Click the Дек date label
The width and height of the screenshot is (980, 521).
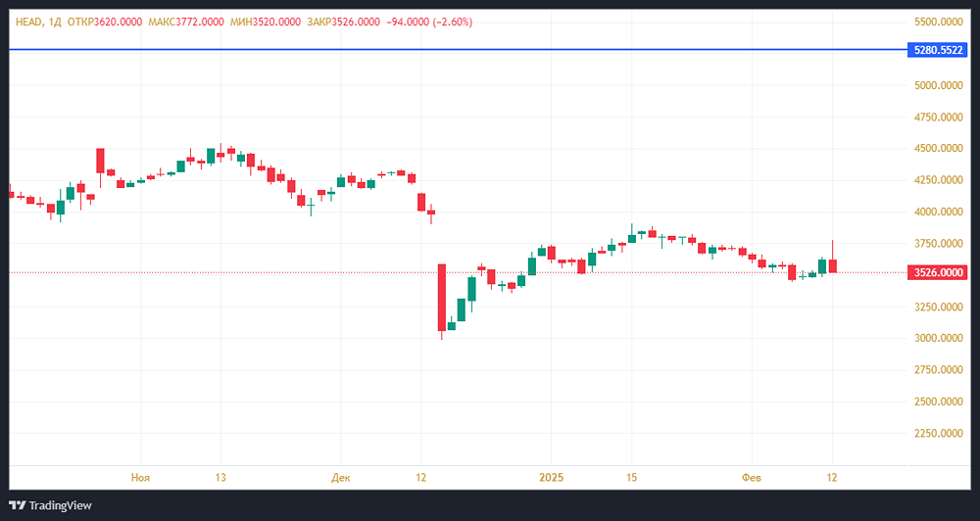(x=341, y=477)
